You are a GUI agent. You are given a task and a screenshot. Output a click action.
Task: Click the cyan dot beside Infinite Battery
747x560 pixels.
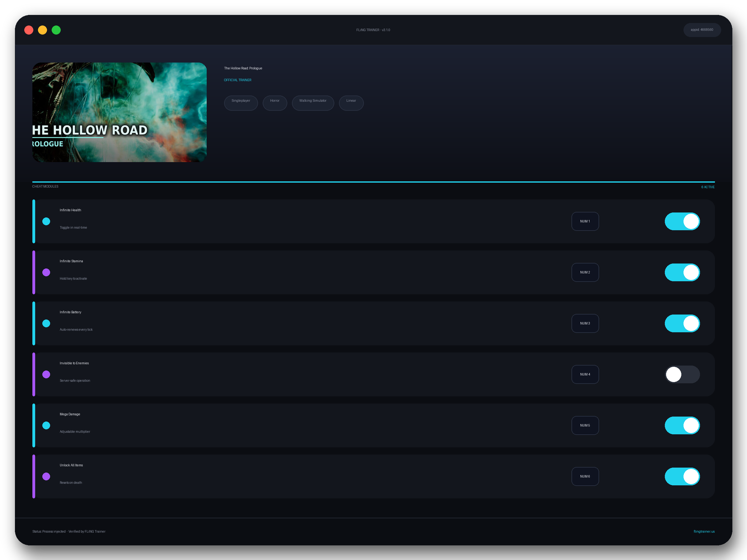coord(46,323)
